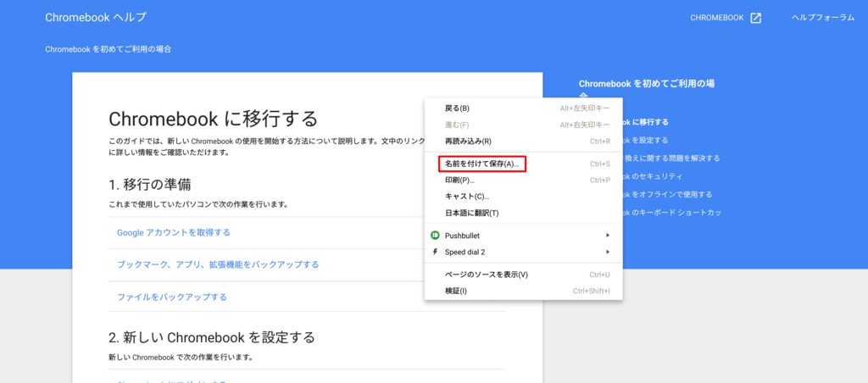Image resolution: width=868 pixels, height=383 pixels.
Task: Open sidebar link ending のキーボード ショートカッ
Action: (x=672, y=213)
